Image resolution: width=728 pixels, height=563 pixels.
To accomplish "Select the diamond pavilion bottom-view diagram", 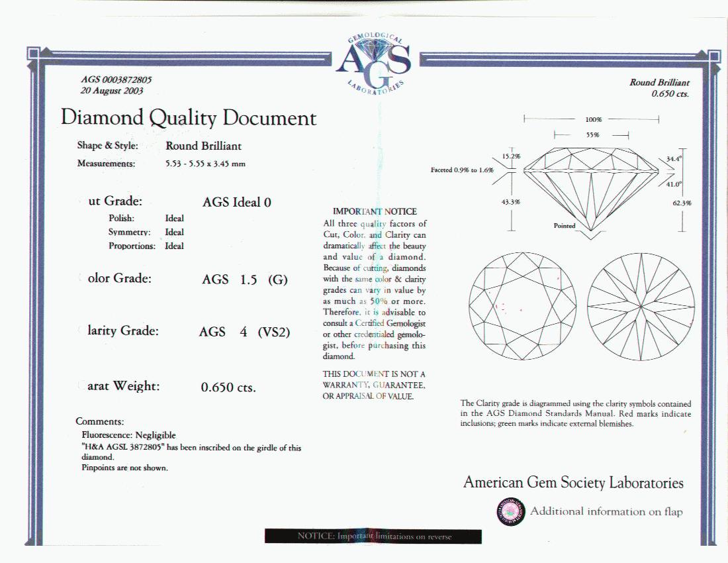I will 641,307.
